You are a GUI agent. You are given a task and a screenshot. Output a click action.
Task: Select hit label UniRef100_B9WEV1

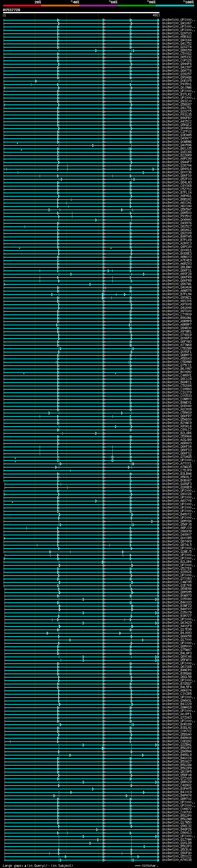(x=177, y=403)
